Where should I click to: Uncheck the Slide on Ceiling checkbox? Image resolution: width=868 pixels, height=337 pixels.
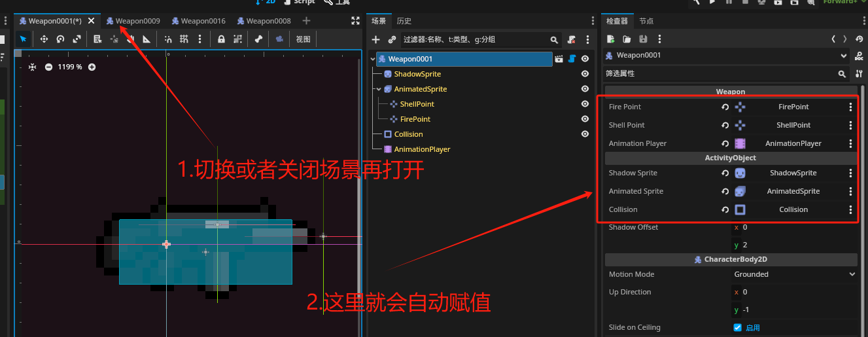click(x=738, y=327)
